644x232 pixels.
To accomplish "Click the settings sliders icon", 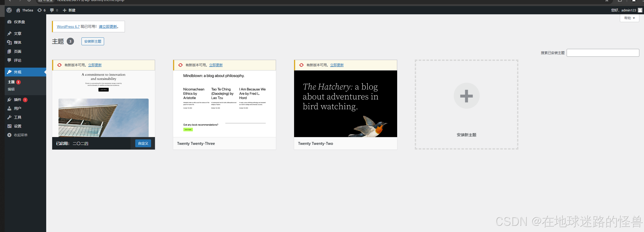I will pyautogui.click(x=9, y=126).
